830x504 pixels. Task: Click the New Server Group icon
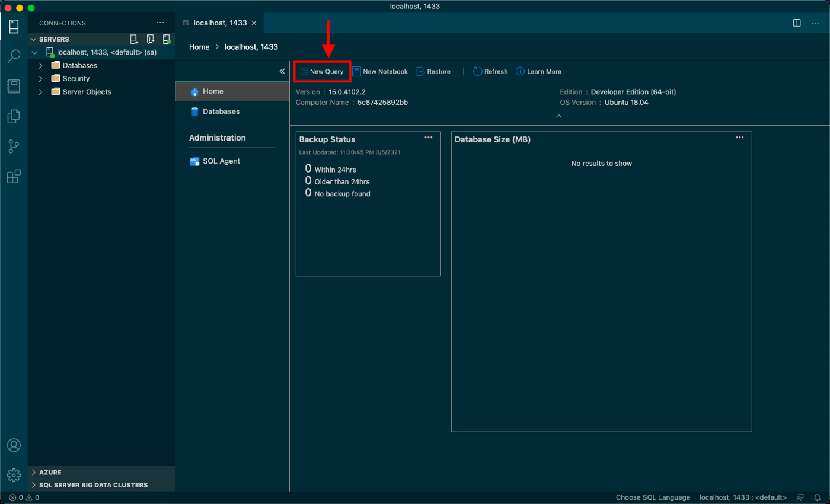coord(151,39)
